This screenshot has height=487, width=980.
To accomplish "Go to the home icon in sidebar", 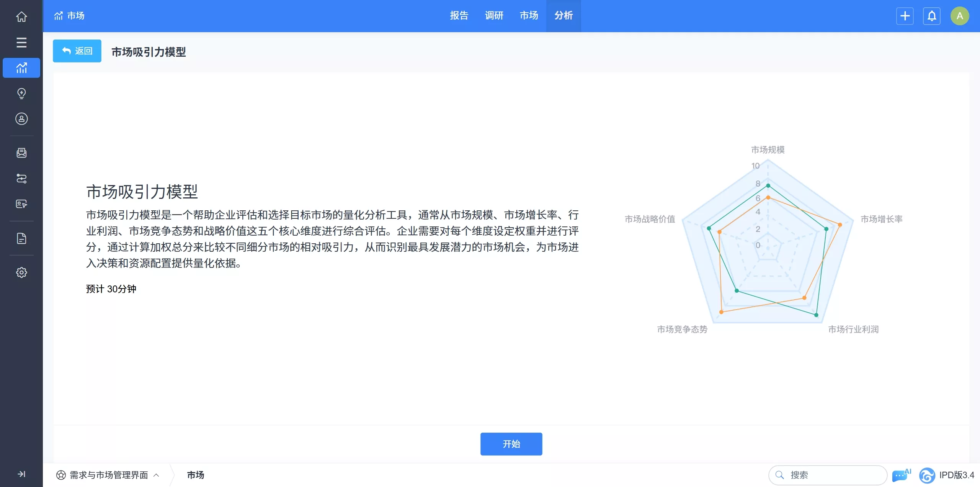I will [21, 16].
